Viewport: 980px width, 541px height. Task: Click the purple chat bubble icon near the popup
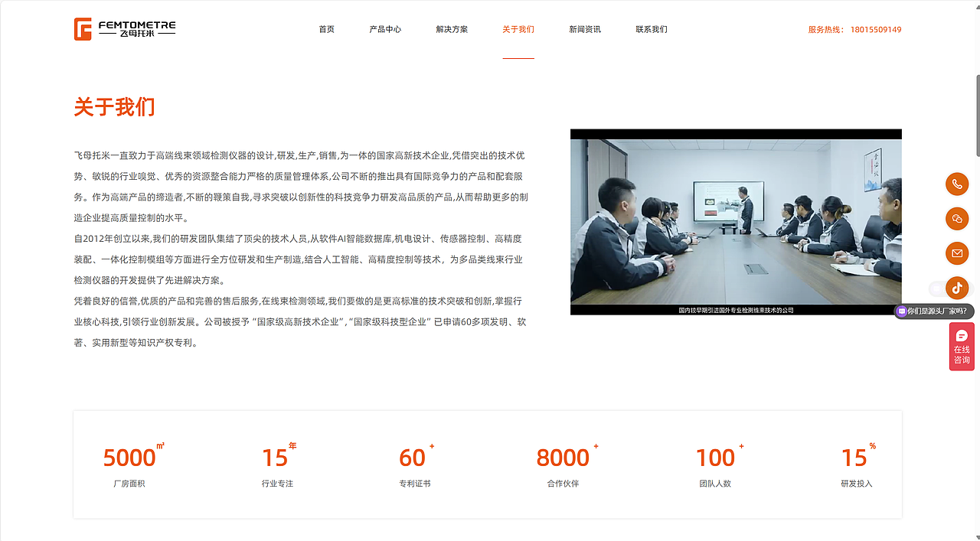click(x=903, y=311)
